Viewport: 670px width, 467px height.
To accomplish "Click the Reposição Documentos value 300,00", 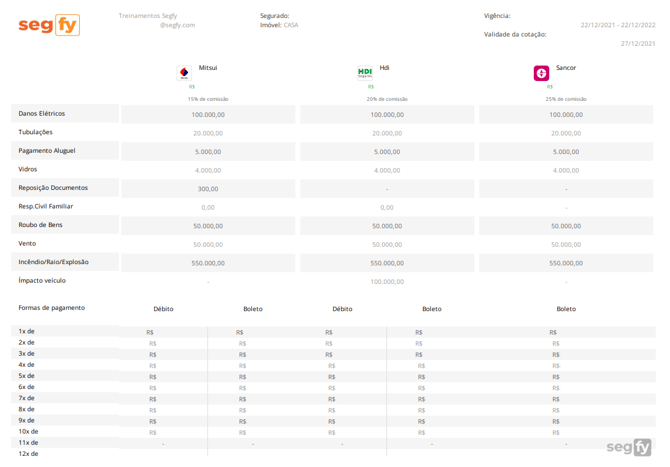I will [x=208, y=189].
